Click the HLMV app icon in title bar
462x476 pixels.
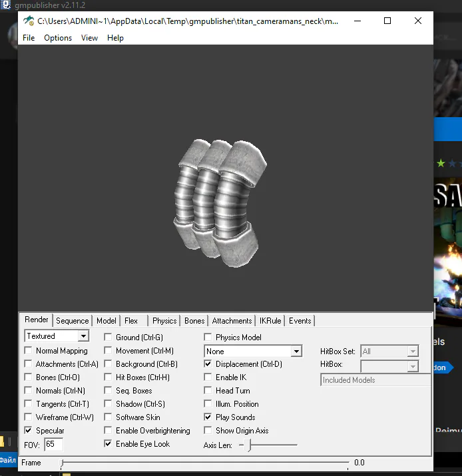[29, 21]
